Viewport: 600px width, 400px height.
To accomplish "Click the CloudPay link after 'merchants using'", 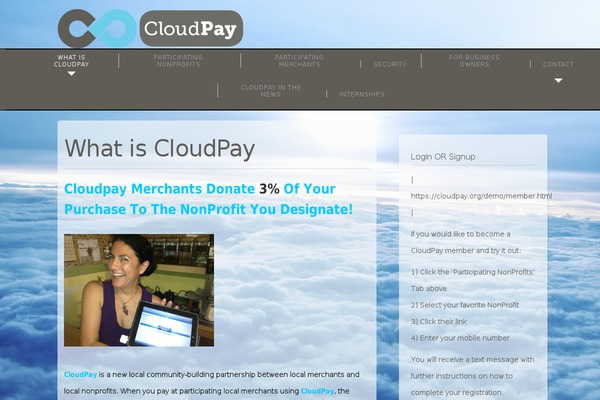I will 317,391.
